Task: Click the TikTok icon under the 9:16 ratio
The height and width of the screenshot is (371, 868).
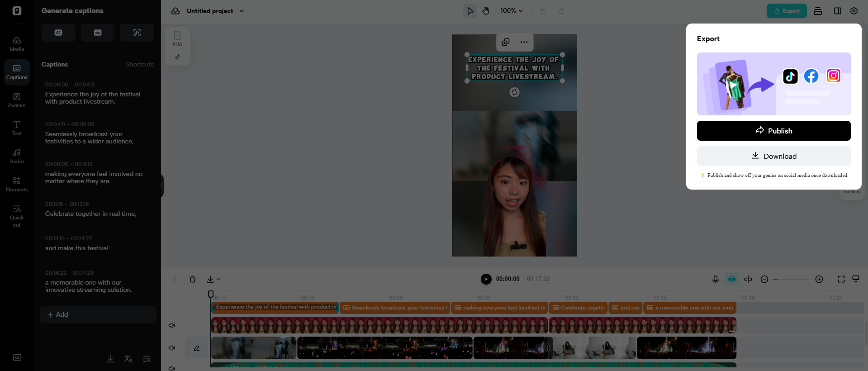Action: (x=177, y=57)
